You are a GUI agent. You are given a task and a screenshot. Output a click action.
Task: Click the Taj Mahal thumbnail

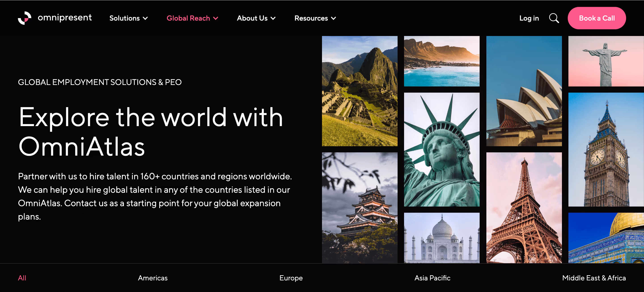[x=441, y=237]
